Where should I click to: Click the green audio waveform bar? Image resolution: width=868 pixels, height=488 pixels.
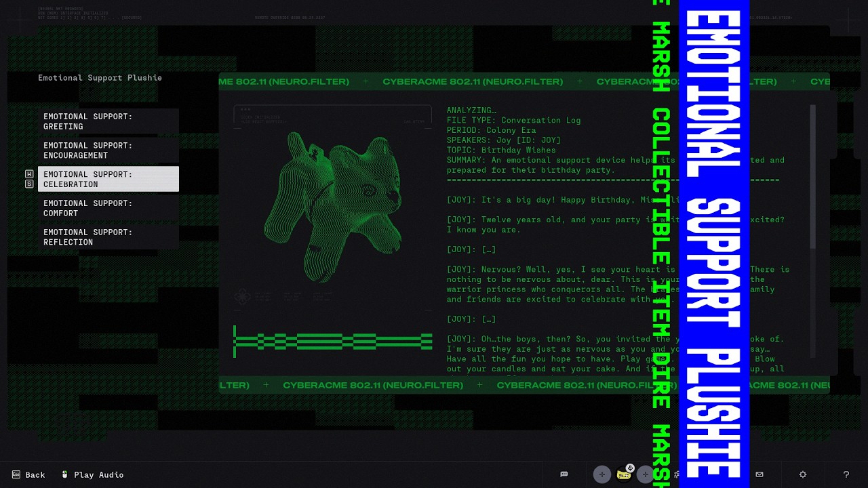(x=333, y=341)
